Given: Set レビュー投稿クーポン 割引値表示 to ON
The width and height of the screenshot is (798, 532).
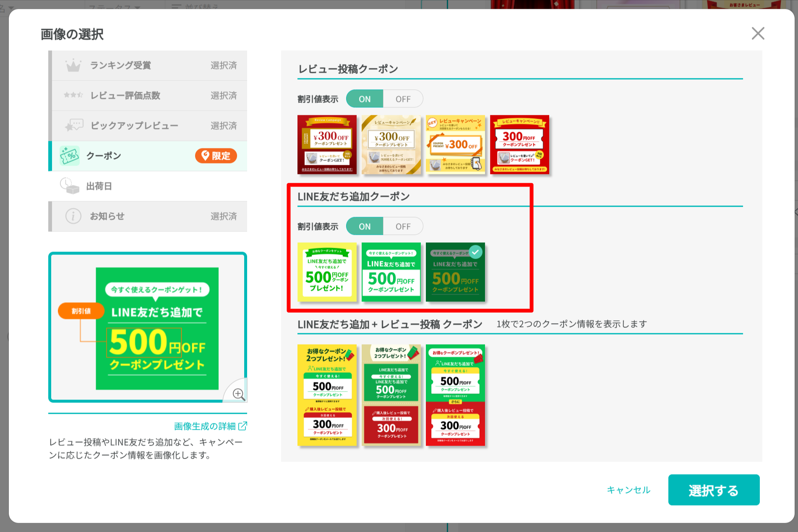Looking at the screenshot, I should (x=364, y=99).
